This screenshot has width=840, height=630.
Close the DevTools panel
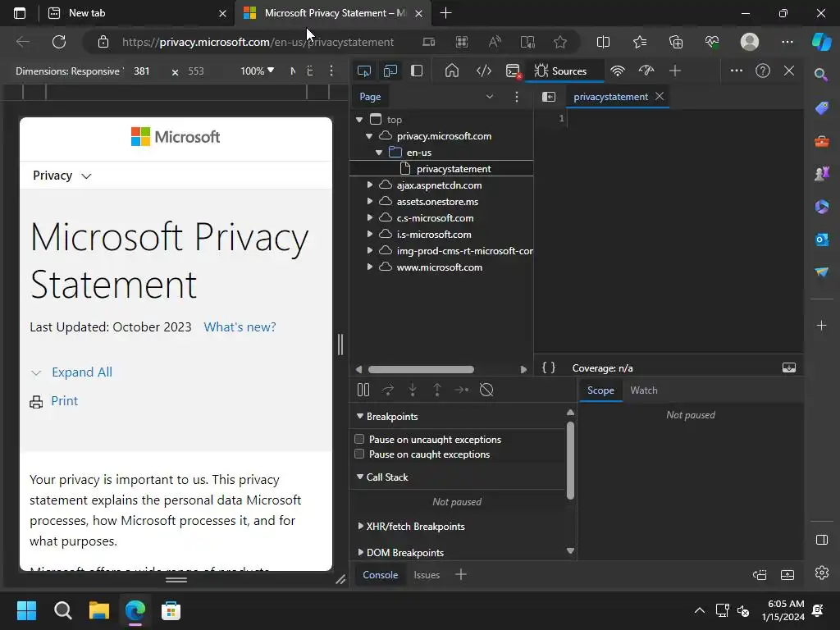[x=788, y=71]
